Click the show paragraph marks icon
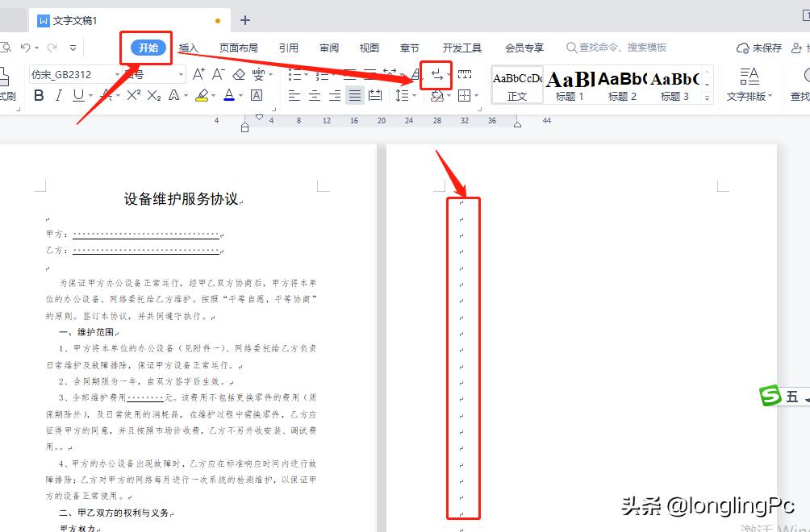 click(x=436, y=76)
